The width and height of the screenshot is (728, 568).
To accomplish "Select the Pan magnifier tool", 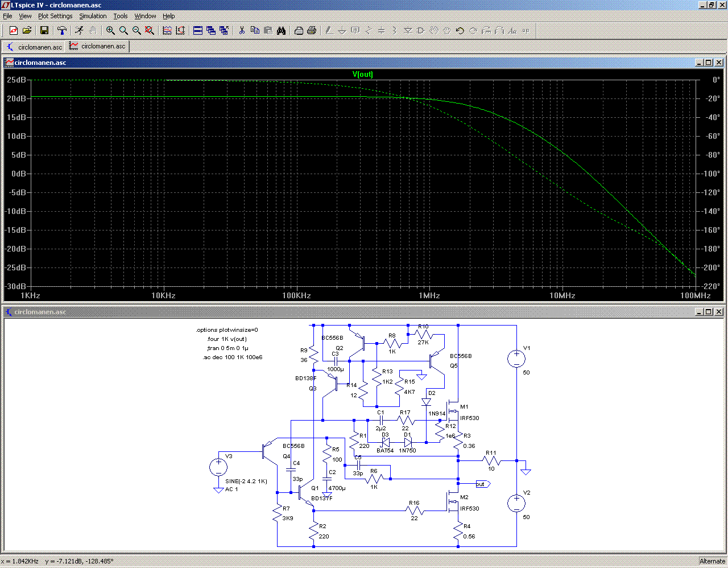I will (x=123, y=31).
